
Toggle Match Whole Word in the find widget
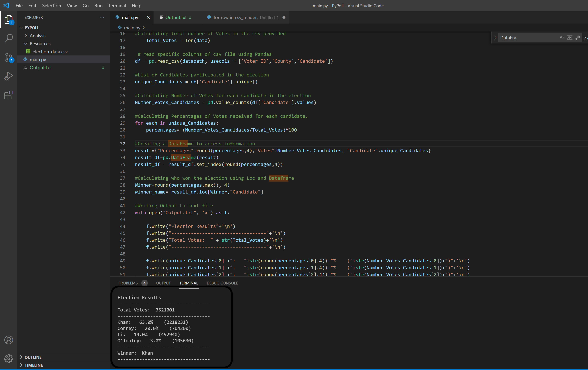click(x=570, y=38)
